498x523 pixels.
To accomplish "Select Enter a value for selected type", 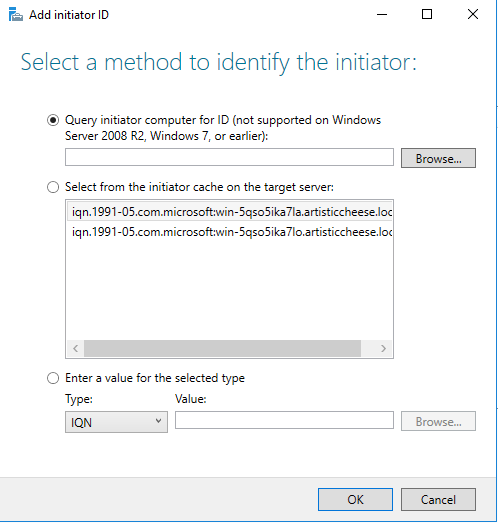I will [x=53, y=378].
